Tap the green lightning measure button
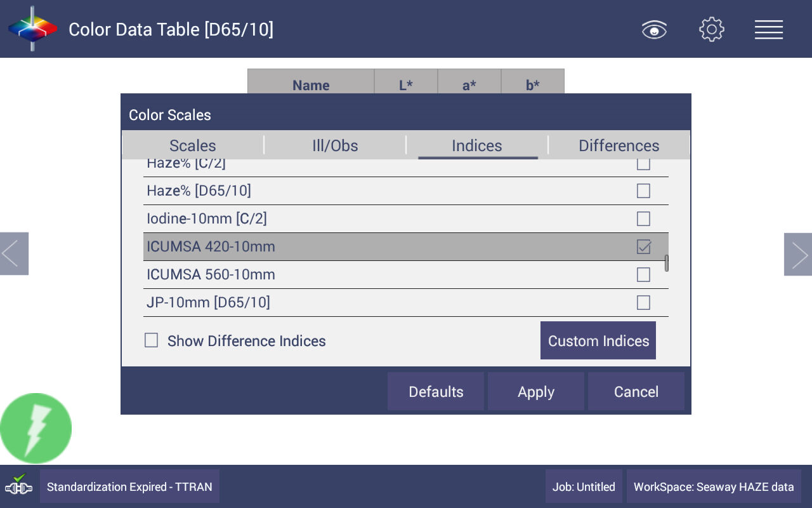 point(36,429)
